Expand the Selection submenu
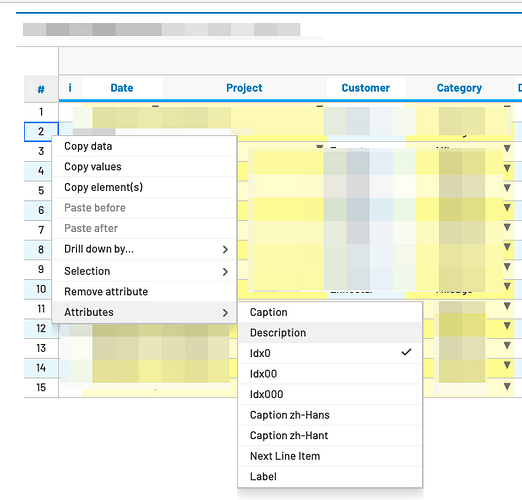 coord(144,271)
